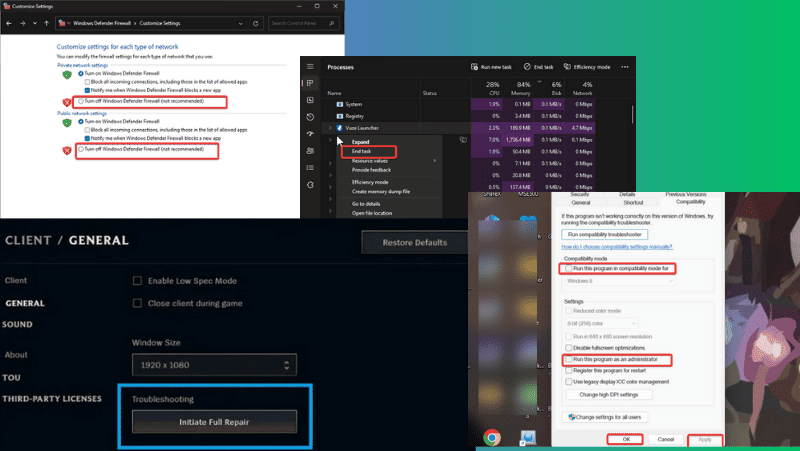The height and width of the screenshot is (451, 800).
Task: Refresh the Customize Settings window
Action: tap(256, 23)
